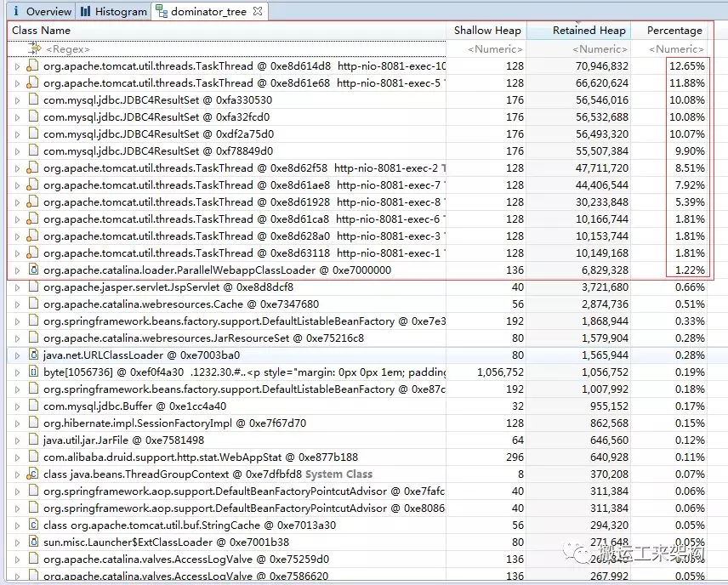This screenshot has width=728, height=585.
Task: Expand JDBC4ResultSet @ 0xdf2a75d0 row
Action: (17, 134)
